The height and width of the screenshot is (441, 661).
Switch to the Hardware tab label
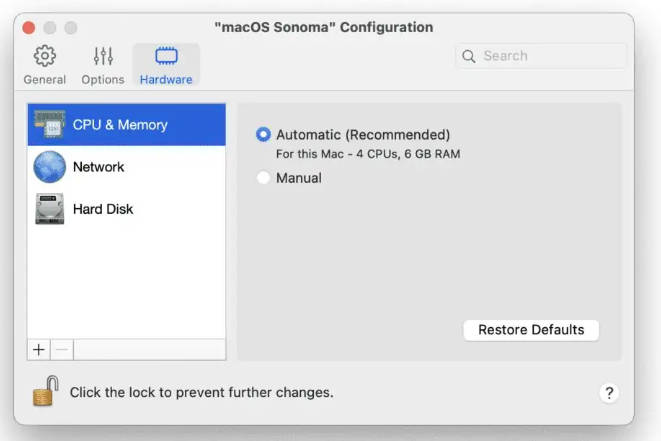pos(166,80)
